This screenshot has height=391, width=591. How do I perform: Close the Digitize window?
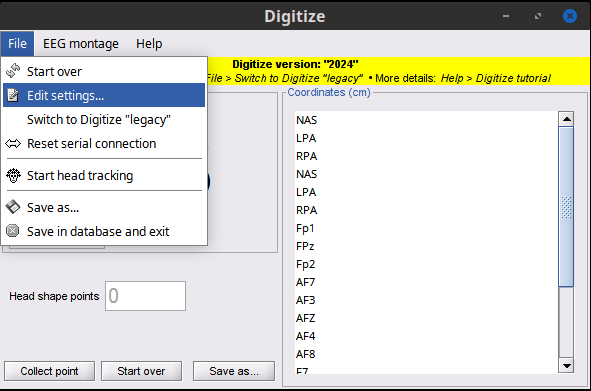(570, 16)
